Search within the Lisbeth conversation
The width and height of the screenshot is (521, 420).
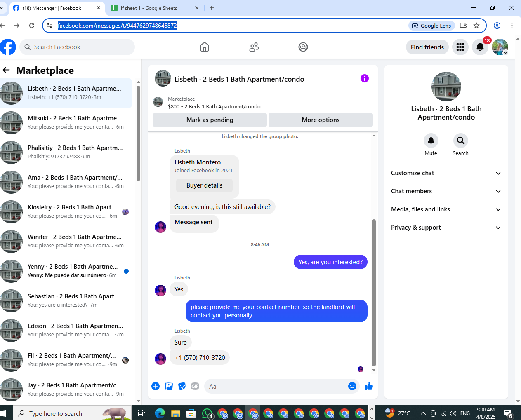pyautogui.click(x=461, y=141)
